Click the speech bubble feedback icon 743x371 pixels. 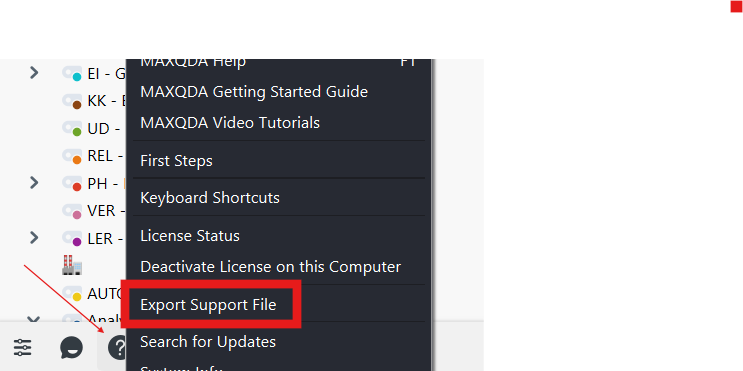(x=72, y=348)
